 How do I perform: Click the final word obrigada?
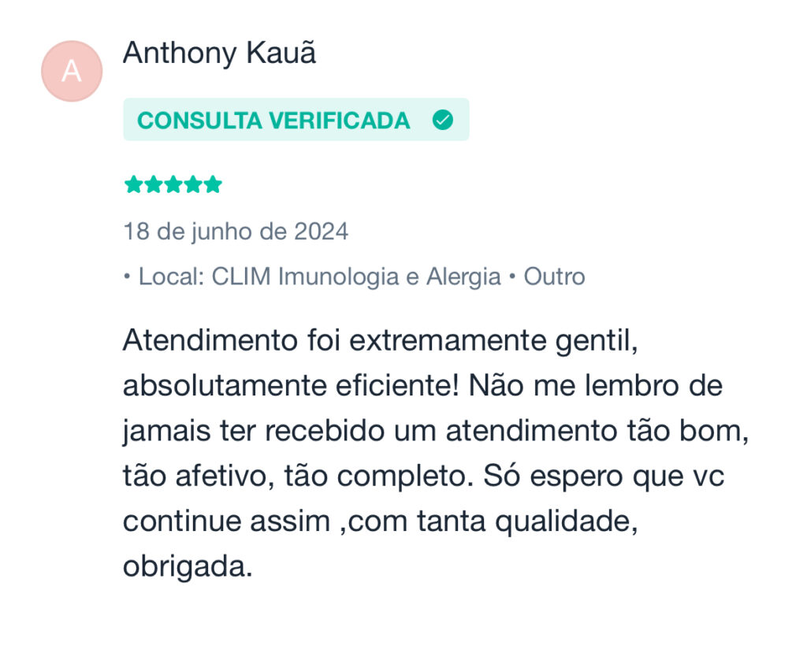coord(188,566)
